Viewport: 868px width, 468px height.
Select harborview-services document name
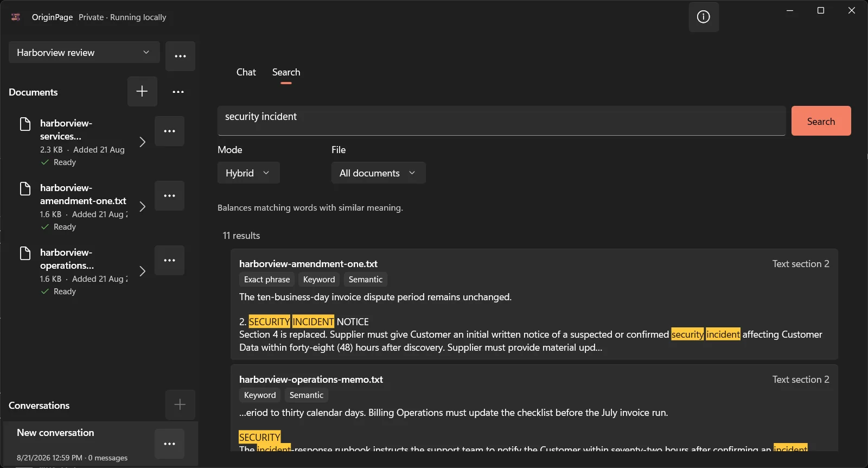pos(66,130)
